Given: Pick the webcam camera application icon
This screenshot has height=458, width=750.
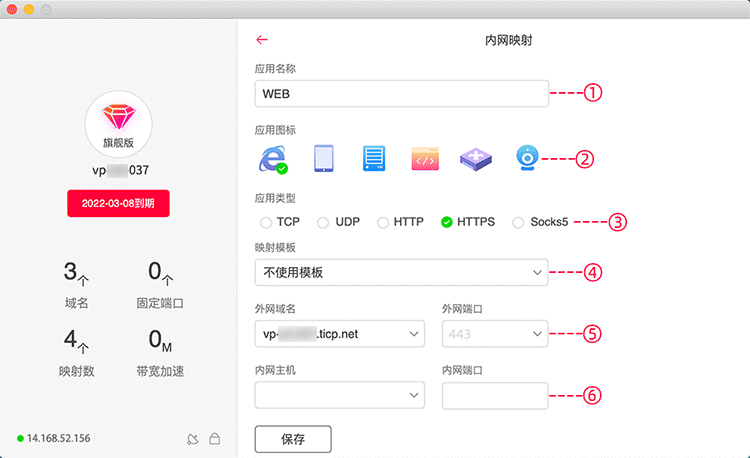Looking at the screenshot, I should pos(526,158).
